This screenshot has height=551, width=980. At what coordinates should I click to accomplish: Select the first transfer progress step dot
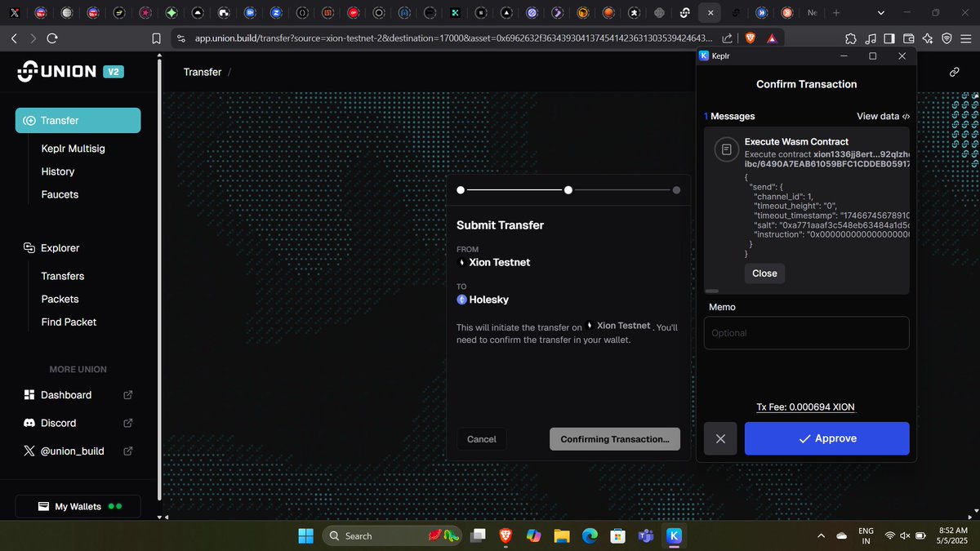pos(461,190)
